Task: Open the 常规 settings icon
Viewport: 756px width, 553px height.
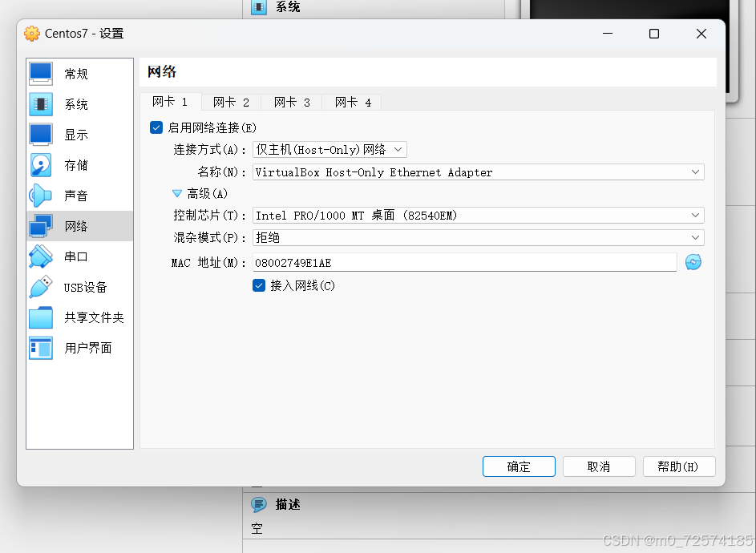Action: 41,74
